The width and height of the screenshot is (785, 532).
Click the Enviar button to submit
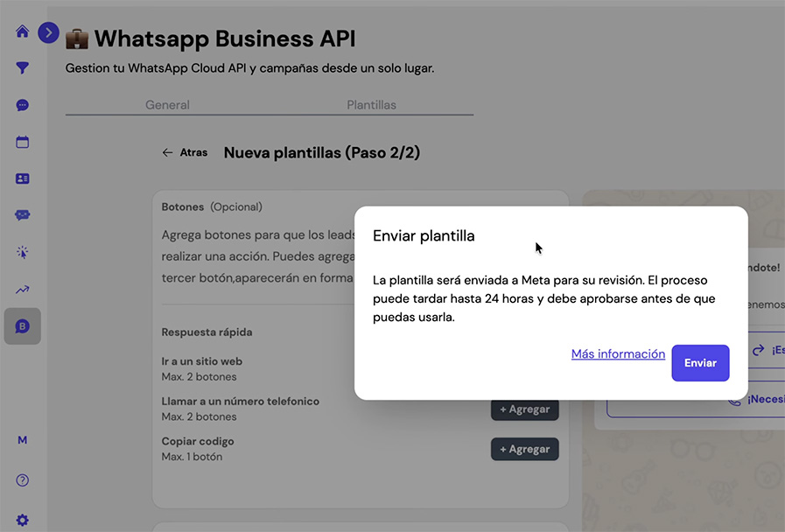(700, 362)
